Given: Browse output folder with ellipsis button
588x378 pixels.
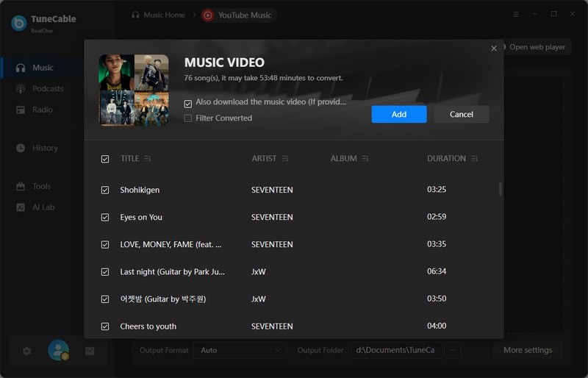Looking at the screenshot, I should tap(453, 350).
